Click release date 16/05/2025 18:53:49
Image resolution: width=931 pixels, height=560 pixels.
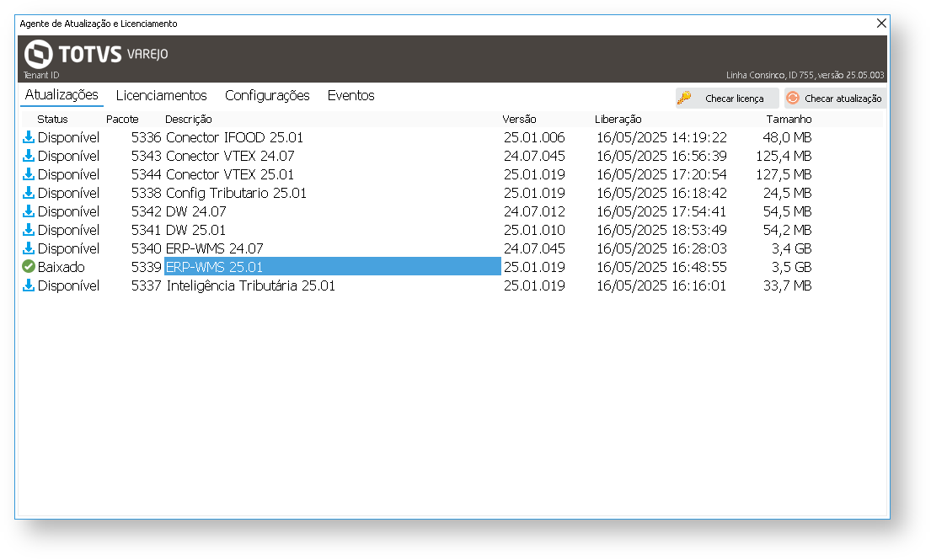(661, 230)
